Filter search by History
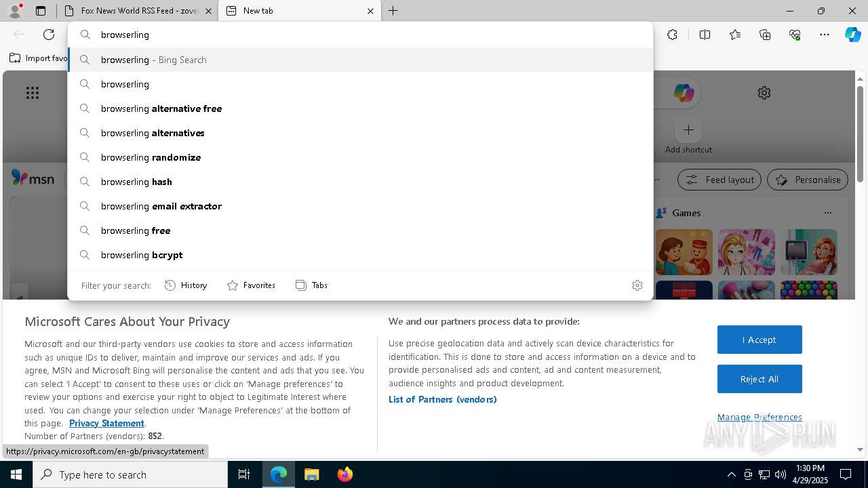The width and height of the screenshot is (868, 488). click(186, 285)
